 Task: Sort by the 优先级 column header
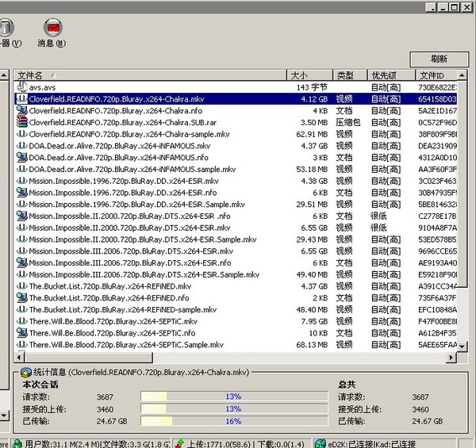[391, 75]
